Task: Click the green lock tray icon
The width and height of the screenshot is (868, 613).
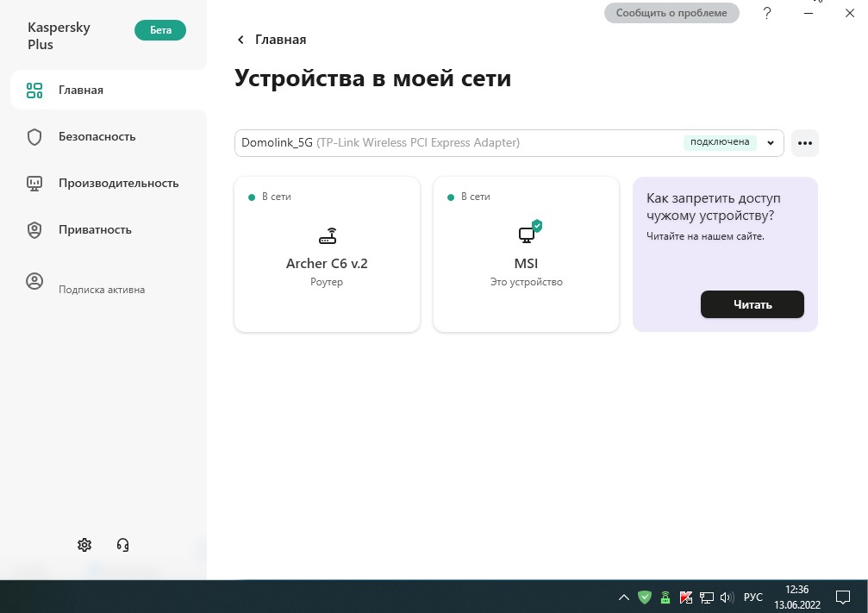Action: click(x=665, y=597)
